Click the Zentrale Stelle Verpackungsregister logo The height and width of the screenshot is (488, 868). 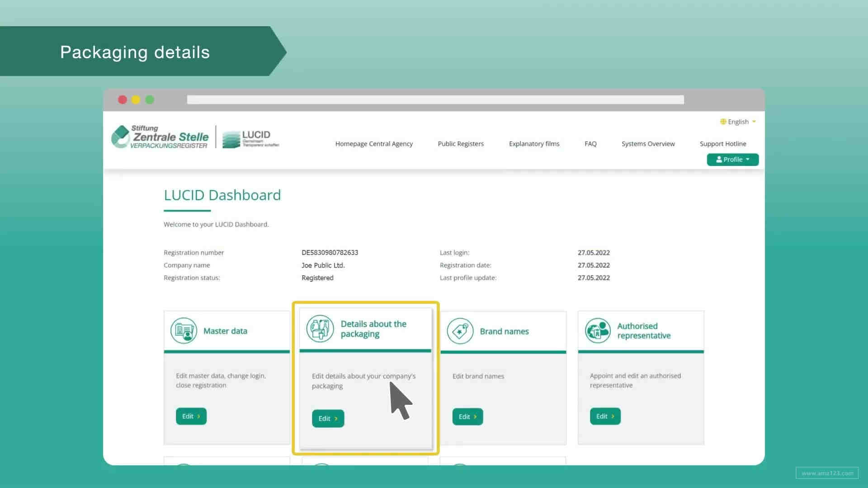pos(160,137)
